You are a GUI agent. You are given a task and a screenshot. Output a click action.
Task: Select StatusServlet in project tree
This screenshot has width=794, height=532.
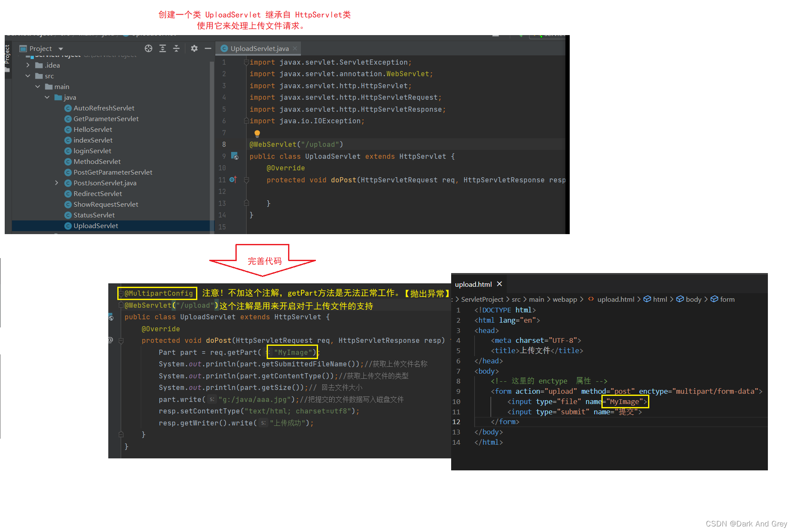[94, 215]
